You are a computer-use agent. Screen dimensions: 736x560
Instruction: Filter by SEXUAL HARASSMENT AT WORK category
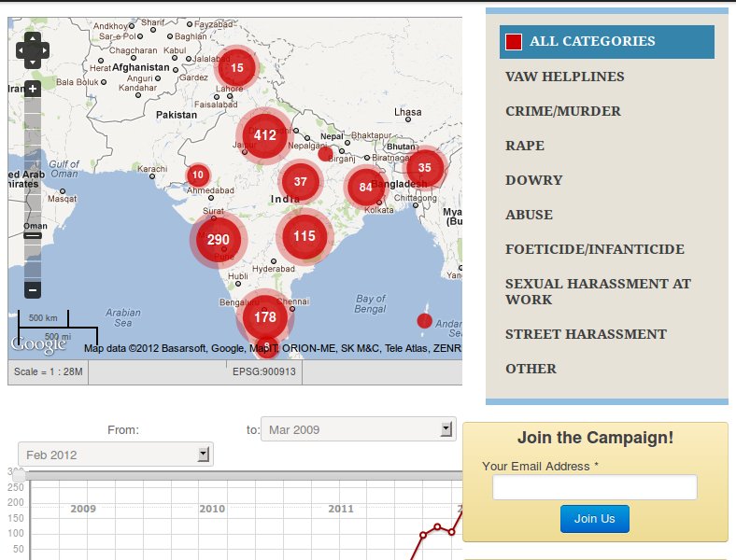pyautogui.click(x=598, y=292)
